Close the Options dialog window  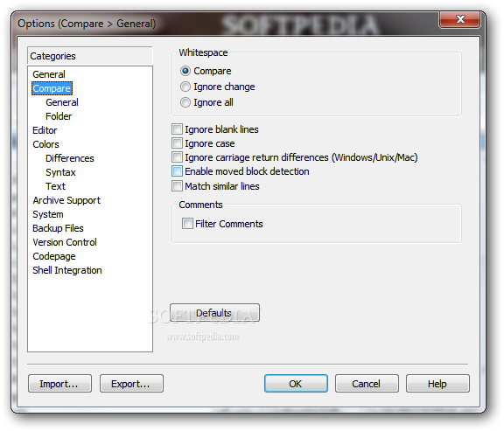coord(460,19)
